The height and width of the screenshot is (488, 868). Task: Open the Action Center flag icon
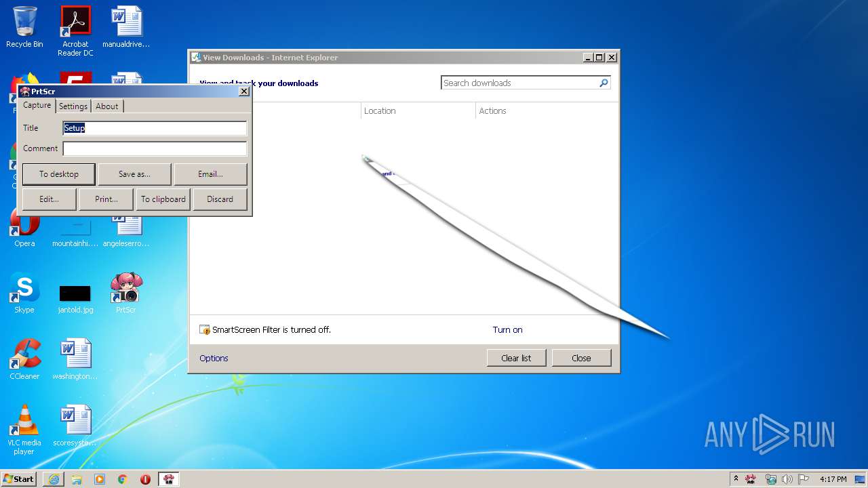tap(804, 479)
